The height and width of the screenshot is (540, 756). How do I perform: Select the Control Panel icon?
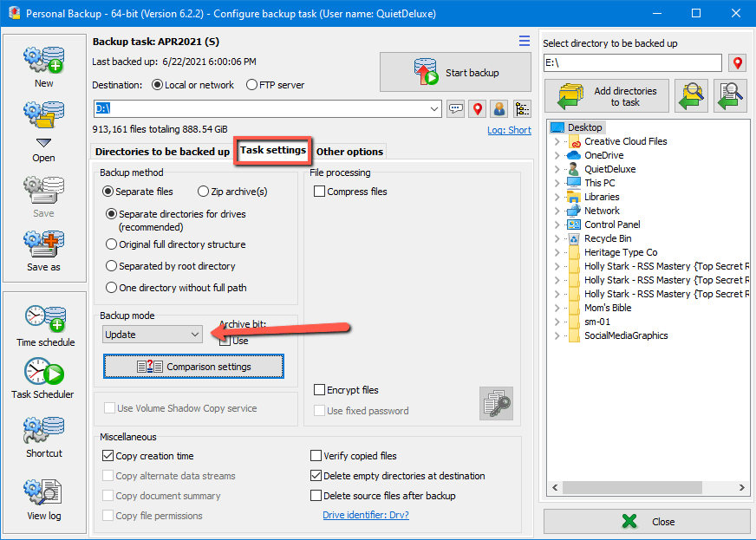tap(574, 224)
